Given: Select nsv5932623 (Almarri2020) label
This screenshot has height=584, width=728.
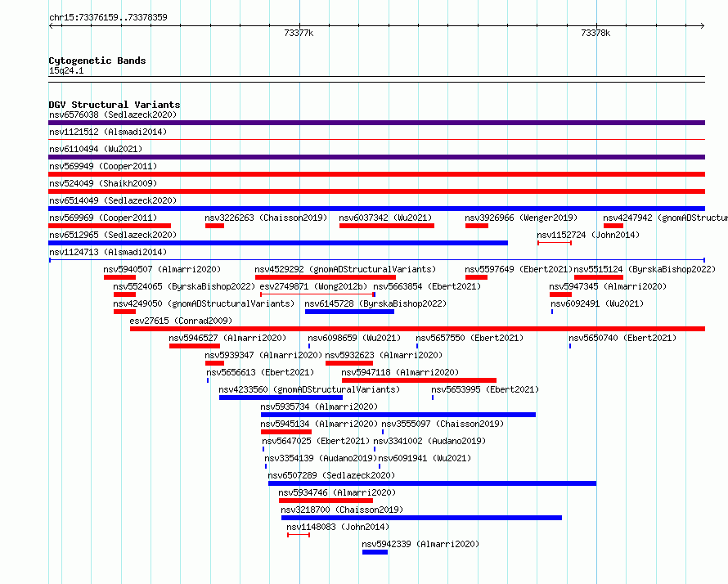Looking at the screenshot, I should [x=384, y=355].
